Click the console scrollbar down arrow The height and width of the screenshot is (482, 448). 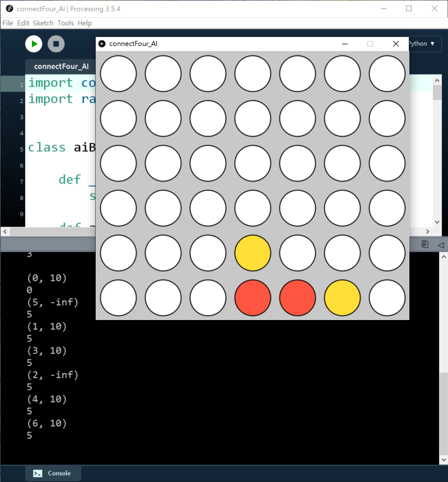443,460
